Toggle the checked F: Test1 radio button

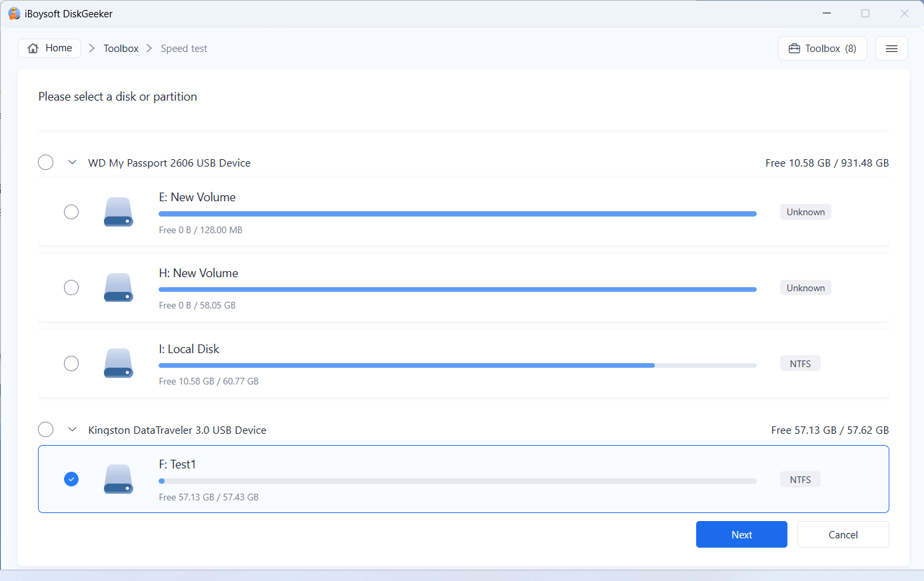point(71,479)
